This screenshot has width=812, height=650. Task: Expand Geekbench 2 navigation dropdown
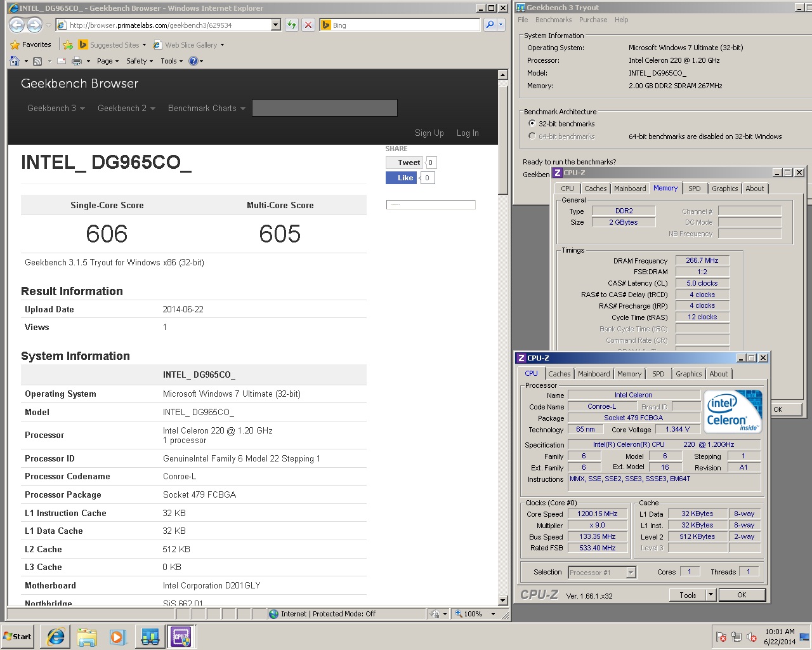(x=126, y=108)
